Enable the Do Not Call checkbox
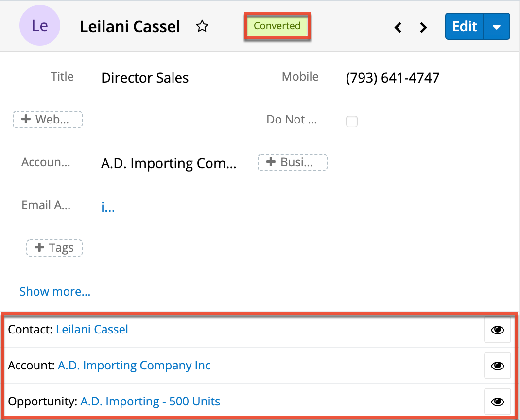Image resolution: width=520 pixels, height=420 pixels. (x=351, y=122)
